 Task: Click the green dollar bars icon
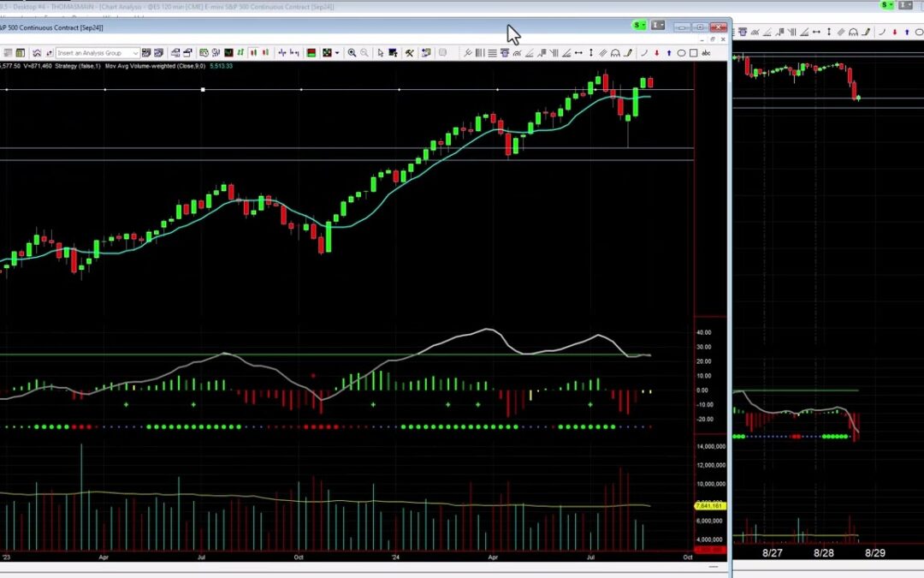[240, 53]
